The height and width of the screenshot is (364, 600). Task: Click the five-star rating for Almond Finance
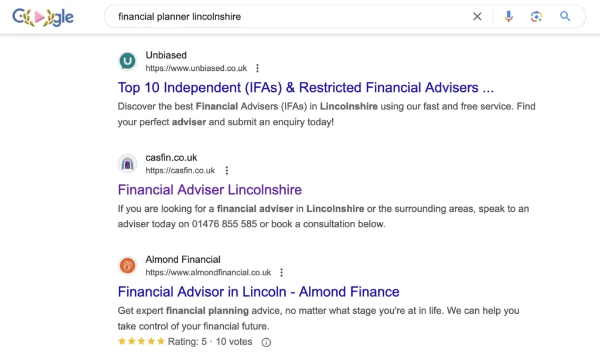pyautogui.click(x=141, y=341)
